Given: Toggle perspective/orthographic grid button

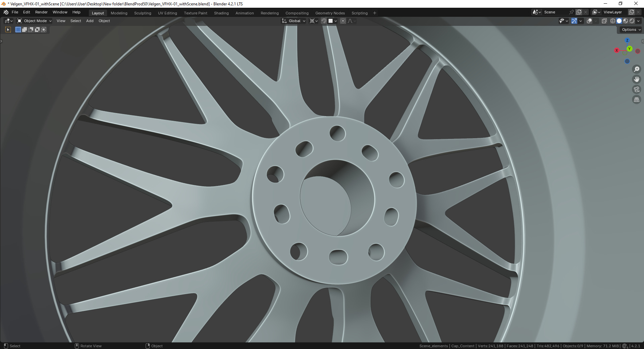Looking at the screenshot, I should (x=636, y=99).
